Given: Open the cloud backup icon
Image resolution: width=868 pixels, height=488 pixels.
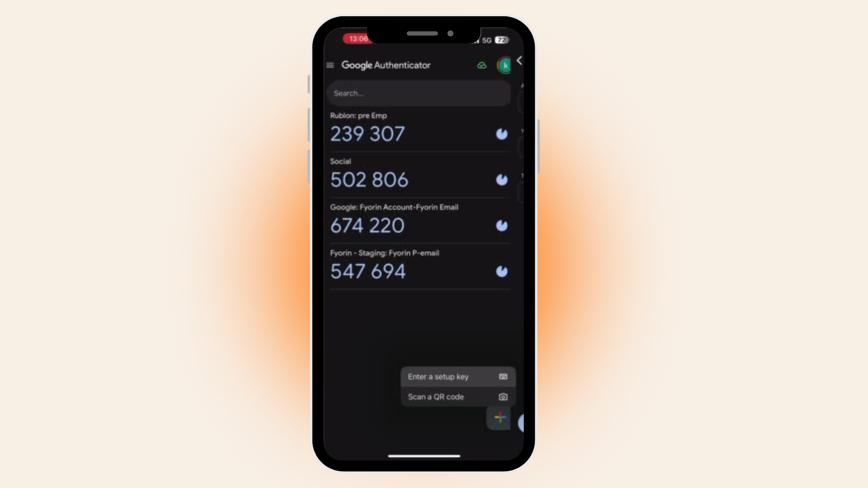Looking at the screenshot, I should tap(481, 65).
